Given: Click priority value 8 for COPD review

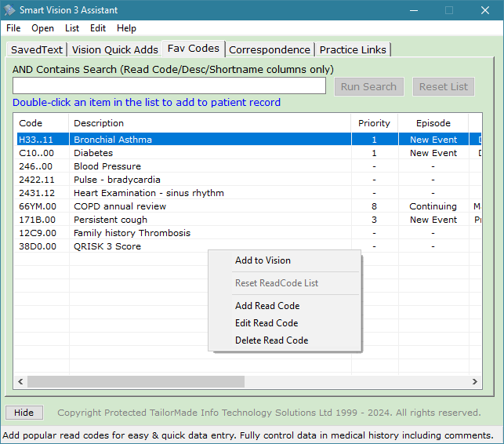Looking at the screenshot, I should [x=374, y=206].
